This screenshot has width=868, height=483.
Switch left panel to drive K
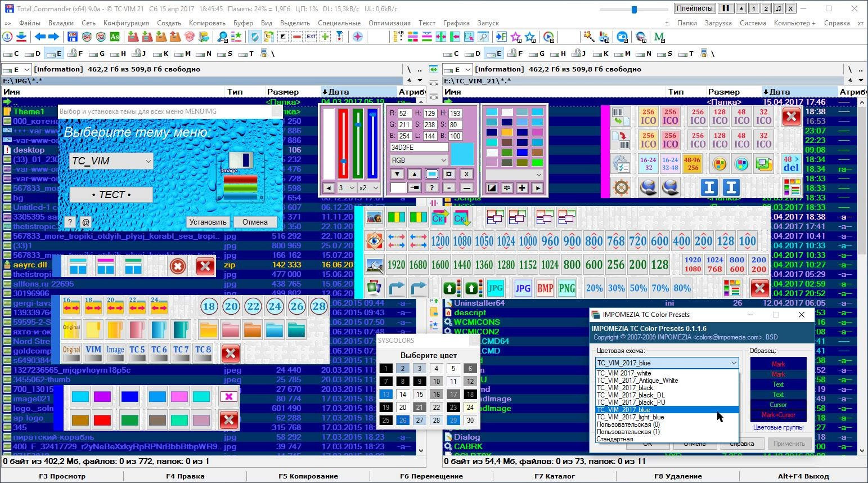(161, 53)
